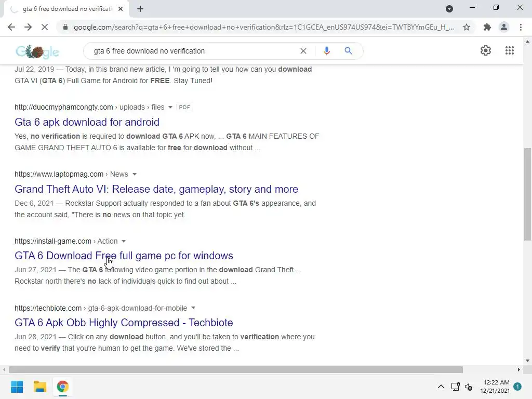Click the http://duocmyphamcongty.com URL text
Image resolution: width=532 pixels, height=399 pixels.
[x=64, y=107]
